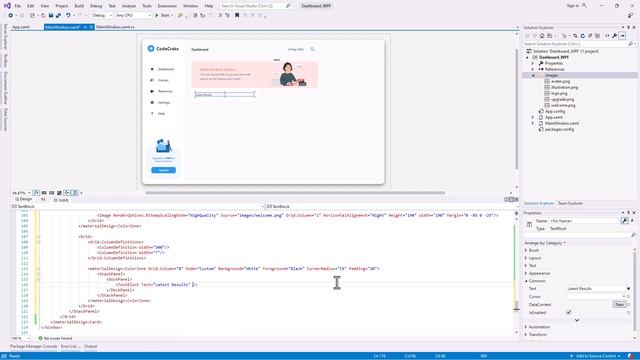This screenshot has width=640, height=360.
Task: Click the Design view button
Action: coord(24,200)
